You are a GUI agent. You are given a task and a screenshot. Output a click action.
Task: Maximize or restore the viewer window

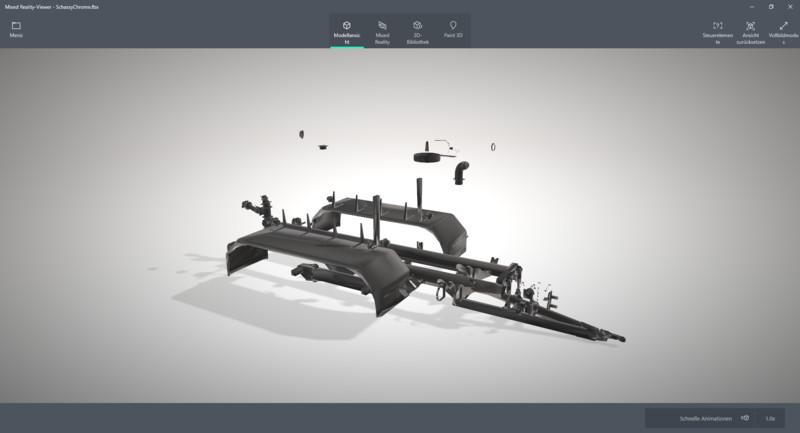tap(770, 6)
